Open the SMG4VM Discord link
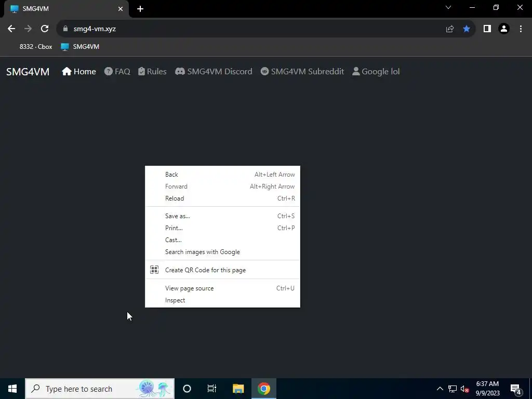The height and width of the screenshot is (399, 532). coord(214,72)
